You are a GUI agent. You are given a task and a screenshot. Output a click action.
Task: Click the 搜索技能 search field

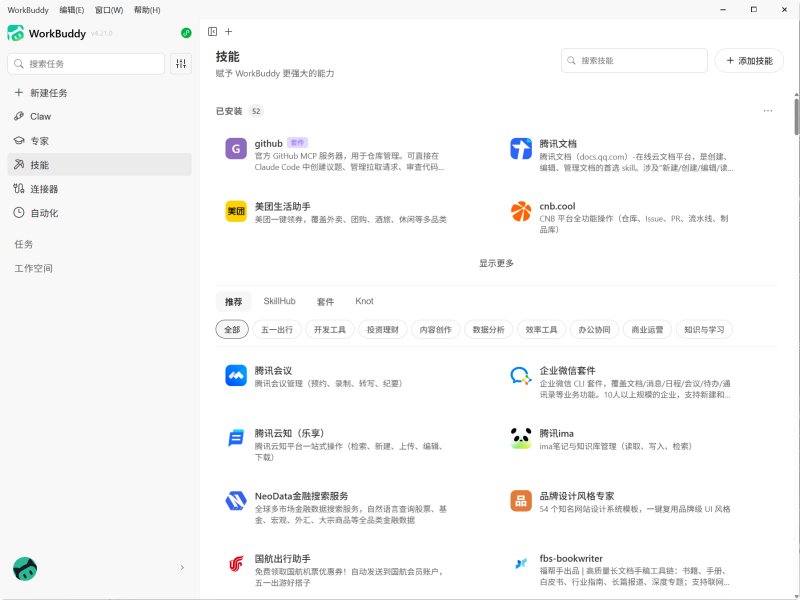tap(634, 61)
